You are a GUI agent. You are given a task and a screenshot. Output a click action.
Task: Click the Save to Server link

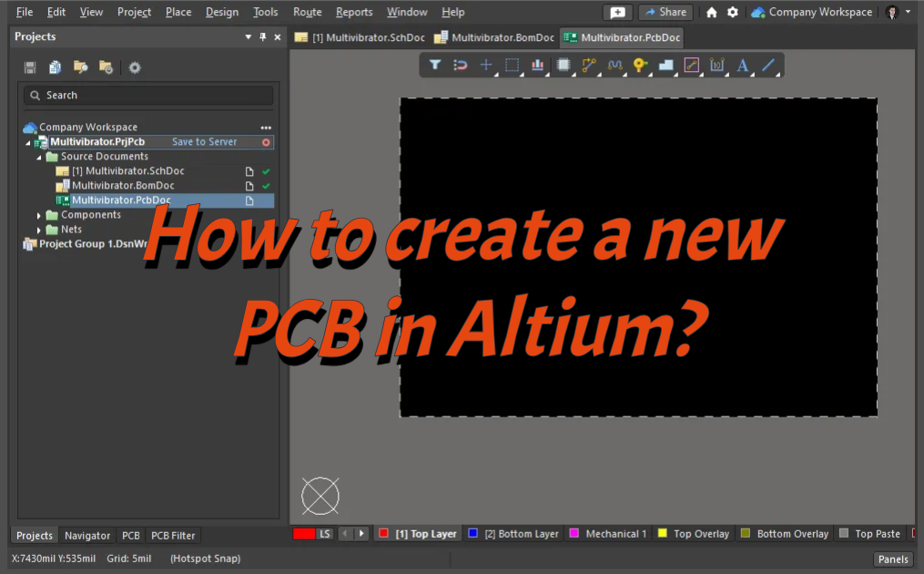[x=204, y=141]
